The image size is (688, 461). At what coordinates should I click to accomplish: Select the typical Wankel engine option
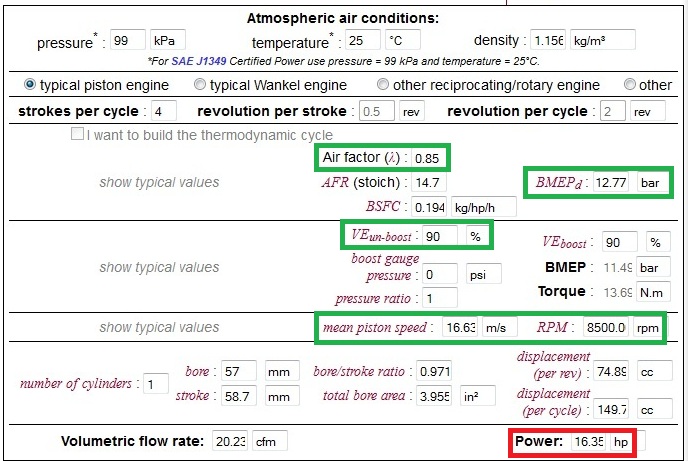click(200, 85)
